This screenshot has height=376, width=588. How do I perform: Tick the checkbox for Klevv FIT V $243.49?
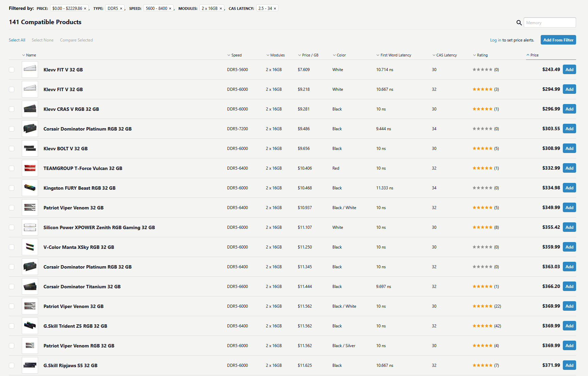pos(12,70)
